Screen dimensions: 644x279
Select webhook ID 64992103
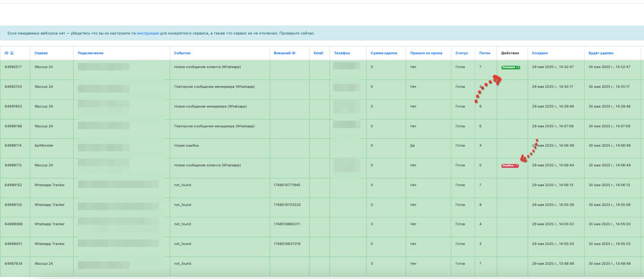click(x=13, y=86)
